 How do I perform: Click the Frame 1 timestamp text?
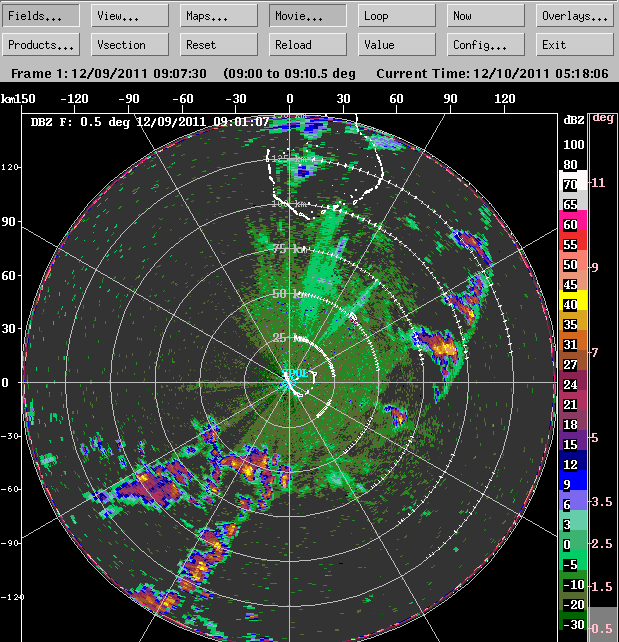108,73
